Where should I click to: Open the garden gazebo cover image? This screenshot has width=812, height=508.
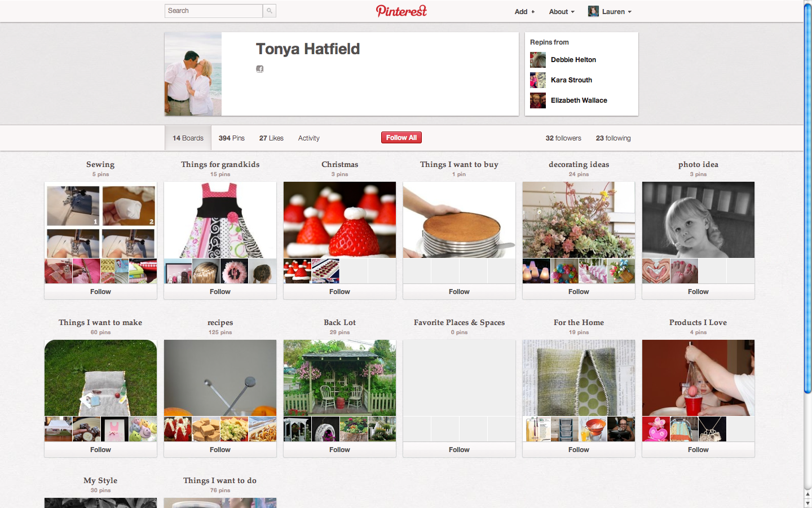(339, 378)
